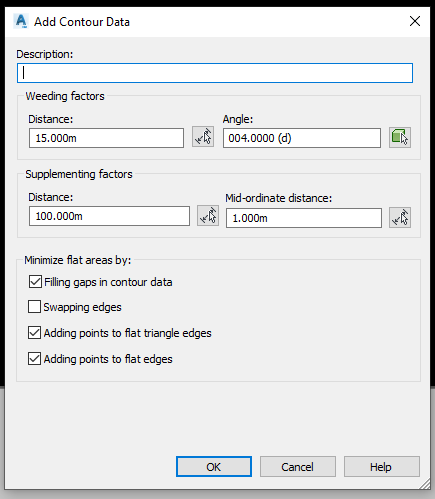Click the Weeding factors group label

65,96
